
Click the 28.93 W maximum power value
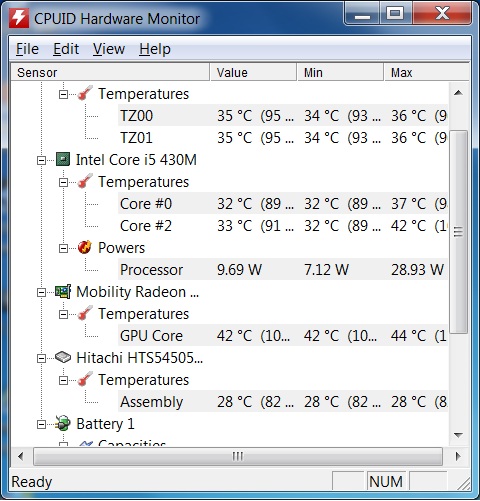tap(417, 269)
